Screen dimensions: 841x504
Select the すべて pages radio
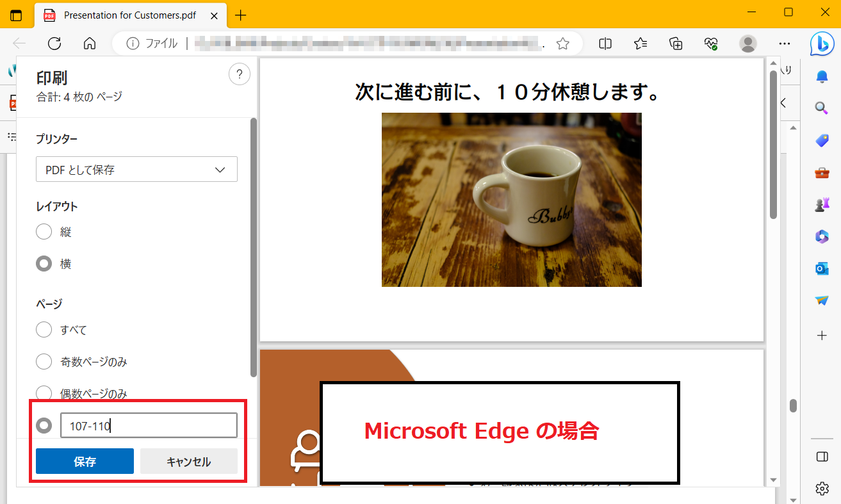coord(44,329)
